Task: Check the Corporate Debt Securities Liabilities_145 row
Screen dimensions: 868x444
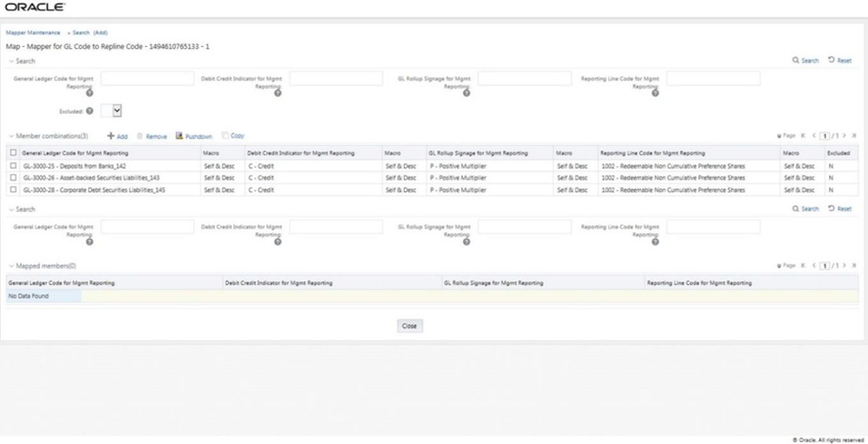Action: point(13,189)
